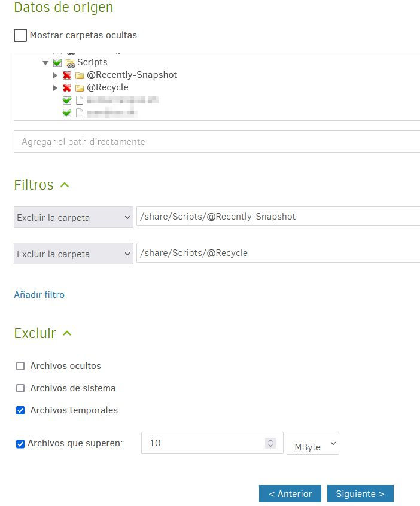The height and width of the screenshot is (506, 420).
Task: Click the red X exclusion mark on @Recently-Snapshot
Action: [x=67, y=75]
